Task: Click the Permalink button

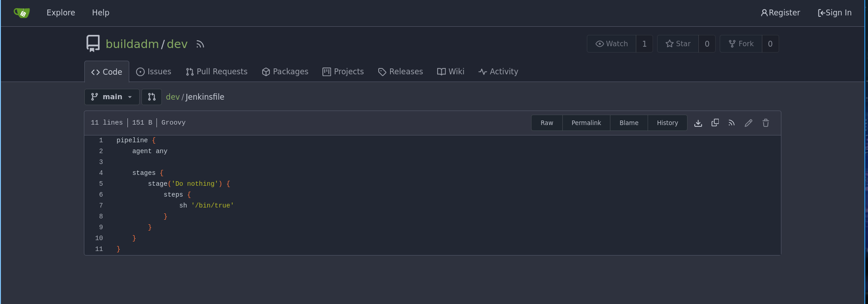Action: click(x=586, y=123)
